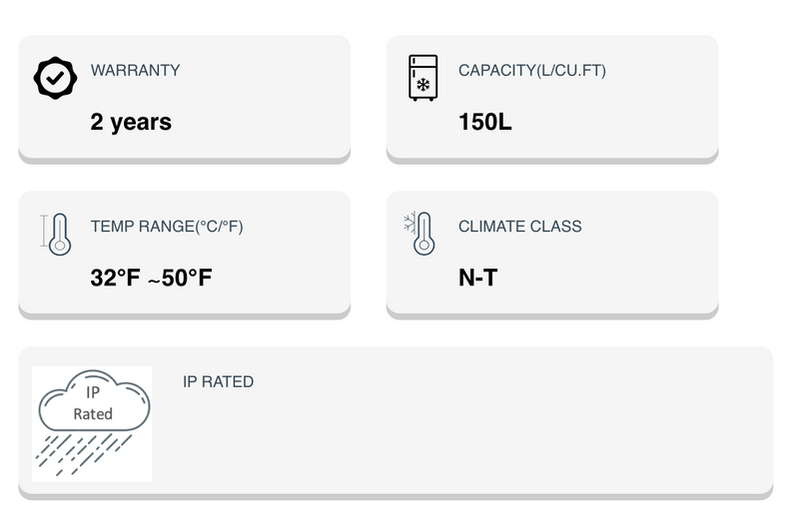Click the IP RATED heading text
This screenshot has height=532, width=799.
[218, 382]
